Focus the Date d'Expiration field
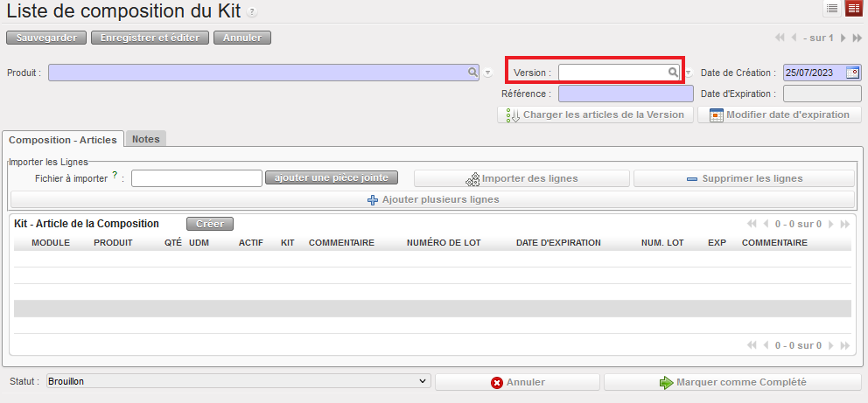Viewport: 868px width, 403px height. pos(822,94)
